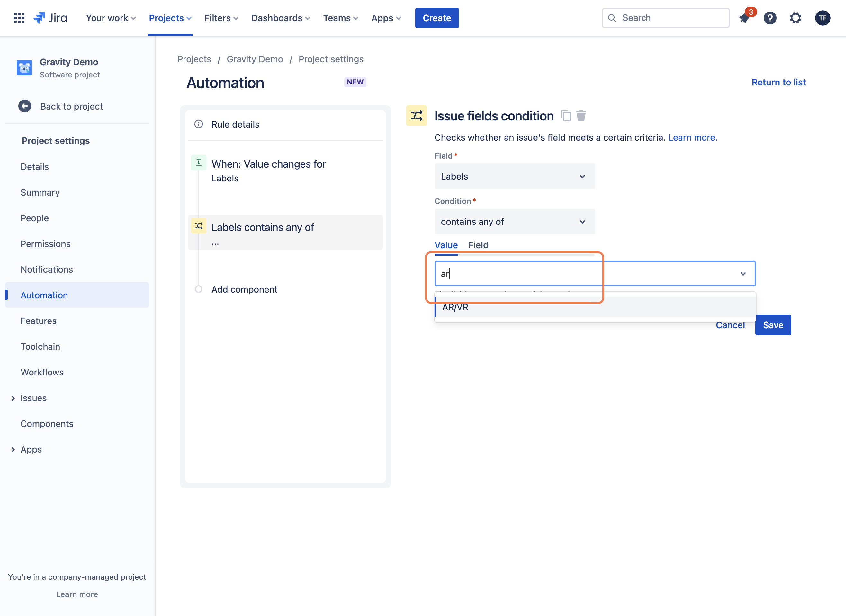Click the Gravity Demo project avatar
Image resolution: width=846 pixels, height=616 pixels.
pyautogui.click(x=24, y=68)
